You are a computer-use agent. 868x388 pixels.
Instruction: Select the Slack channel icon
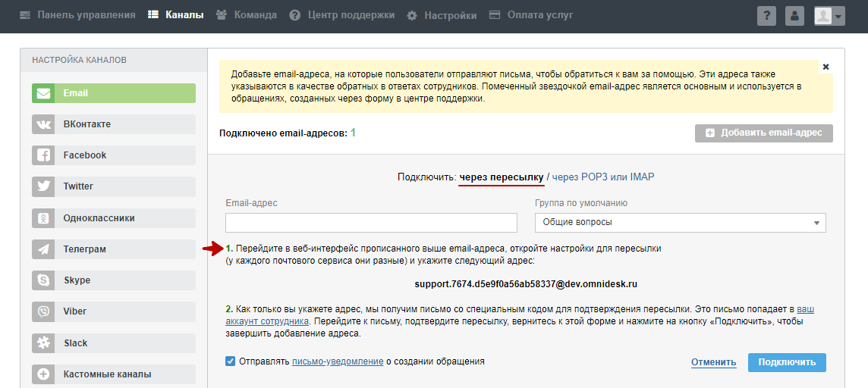point(43,343)
